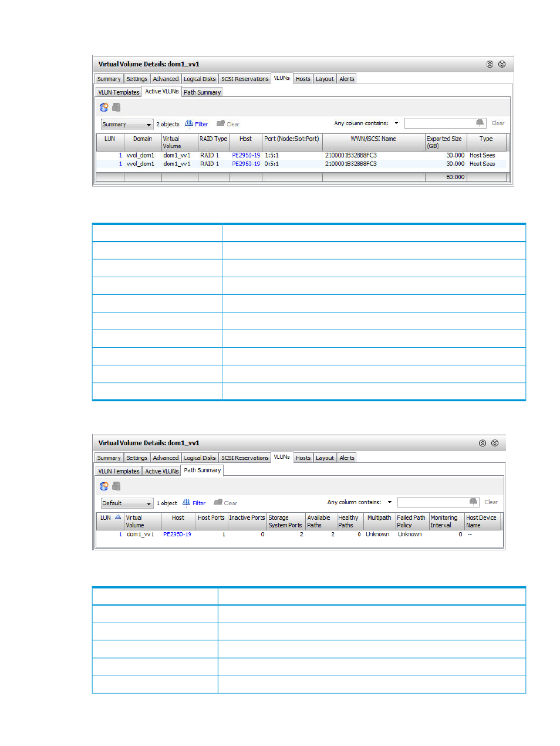Click the grey export icon in upper panel
Image resolution: width=560 pixels, height=746 pixels.
click(116, 107)
